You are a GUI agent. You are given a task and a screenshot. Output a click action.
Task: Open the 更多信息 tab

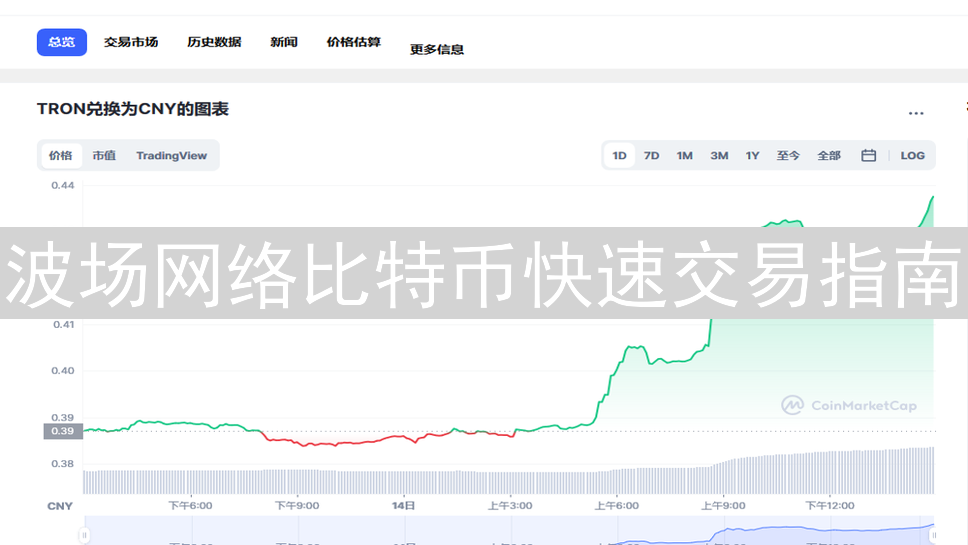click(437, 49)
